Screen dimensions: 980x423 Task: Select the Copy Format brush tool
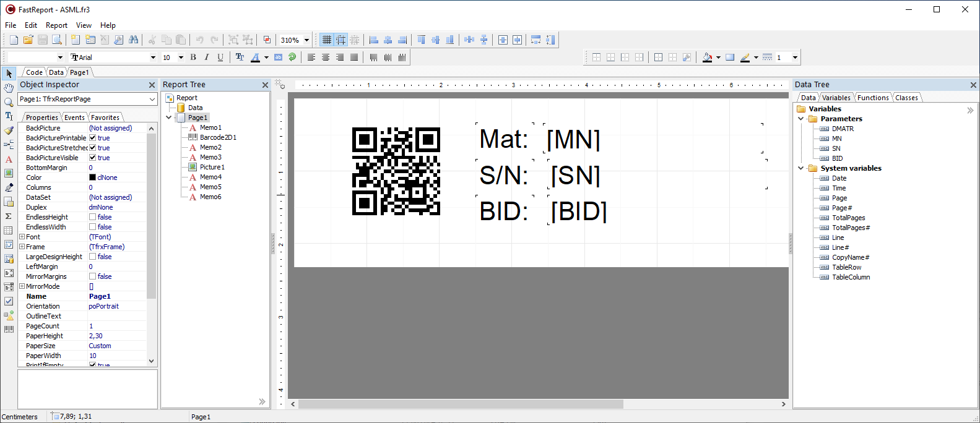coord(9,130)
